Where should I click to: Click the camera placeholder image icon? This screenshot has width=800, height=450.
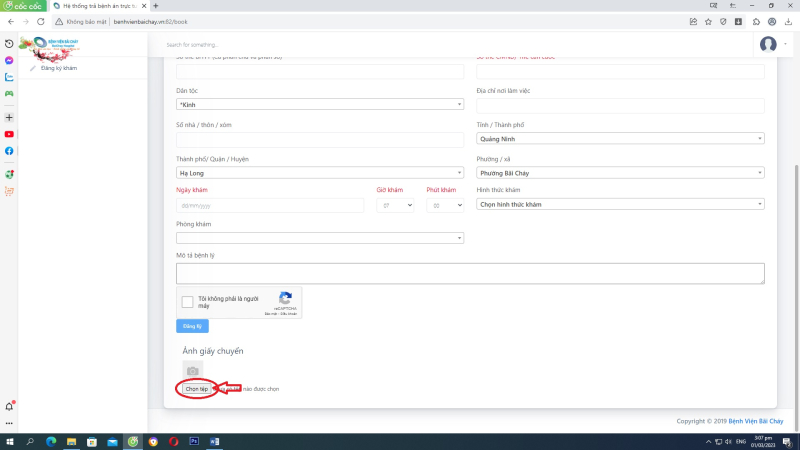(192, 370)
